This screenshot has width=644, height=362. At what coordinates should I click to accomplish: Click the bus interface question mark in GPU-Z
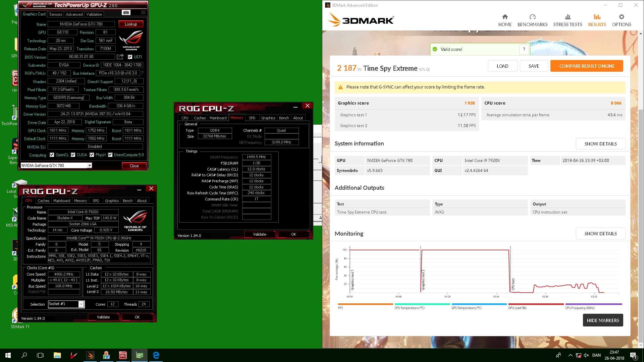click(x=143, y=73)
